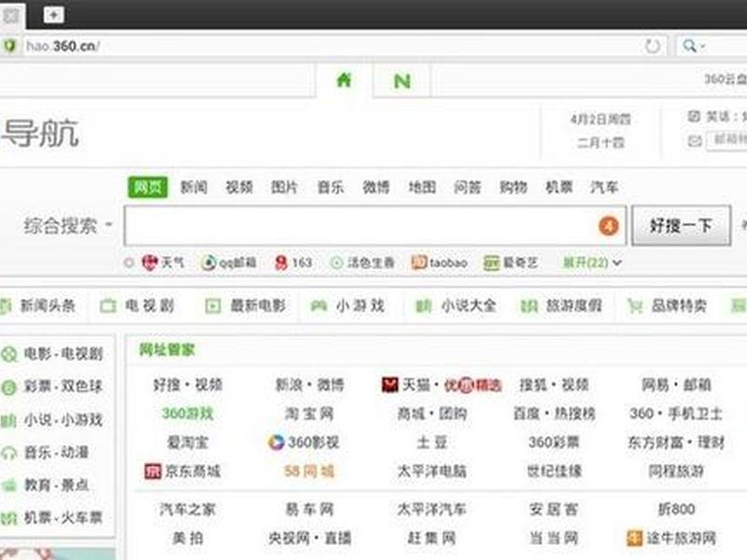Select the 视频 search tab
Image resolution: width=747 pixels, height=560 pixels.
[239, 188]
